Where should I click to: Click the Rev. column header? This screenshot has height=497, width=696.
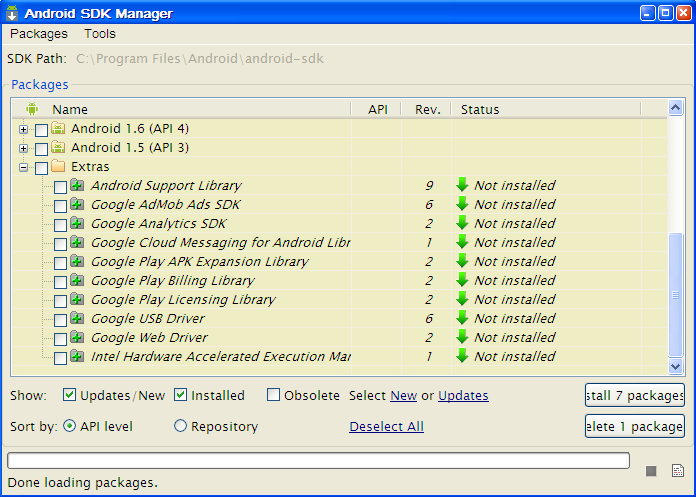click(428, 109)
